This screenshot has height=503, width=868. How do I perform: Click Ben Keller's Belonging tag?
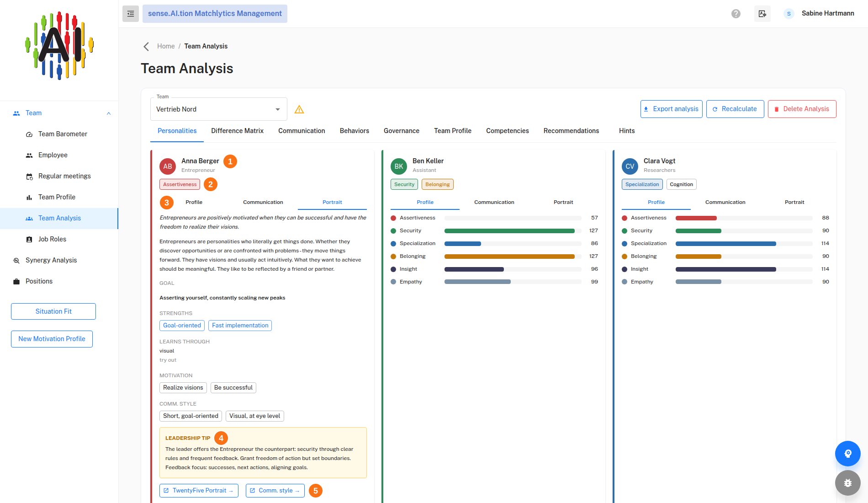tap(437, 184)
